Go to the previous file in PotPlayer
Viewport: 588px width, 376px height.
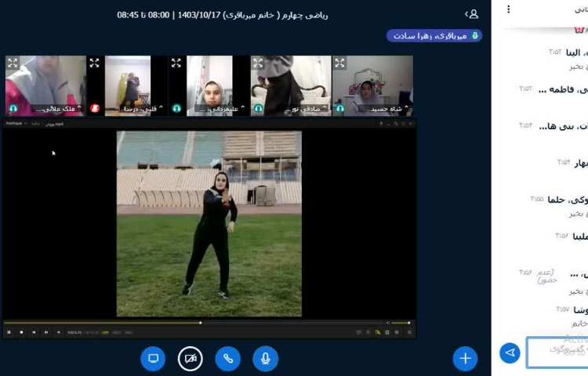click(x=34, y=332)
